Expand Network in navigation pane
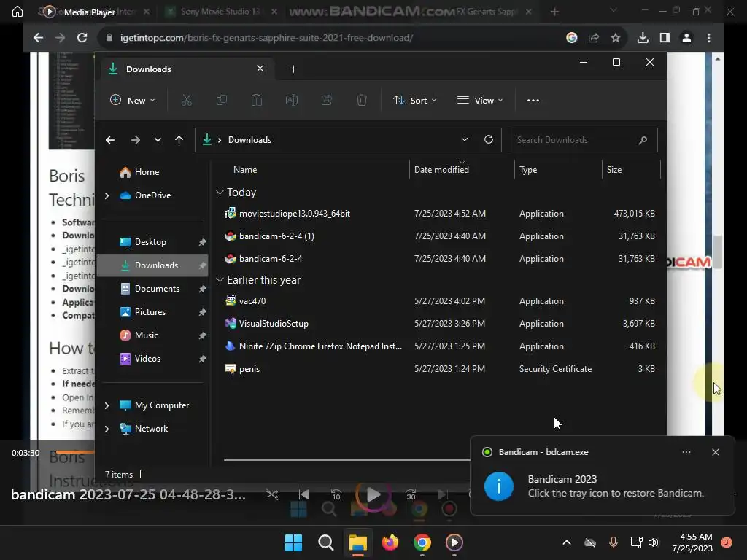This screenshot has height=560, width=747. pyautogui.click(x=107, y=429)
